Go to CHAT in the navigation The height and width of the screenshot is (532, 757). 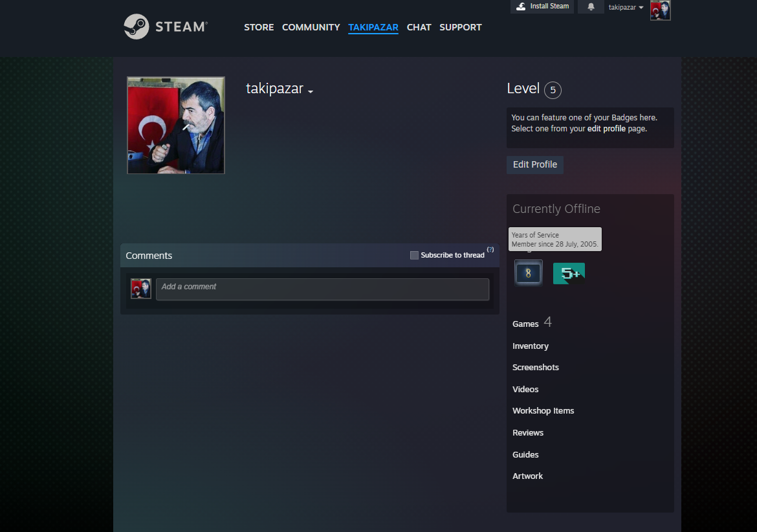(419, 28)
